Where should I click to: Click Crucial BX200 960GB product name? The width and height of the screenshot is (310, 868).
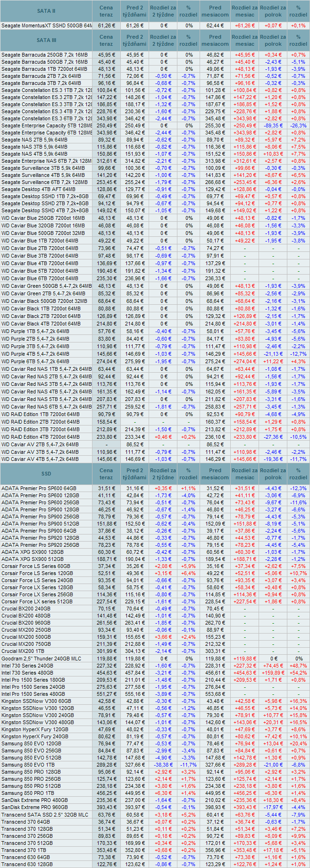tap(26, 623)
